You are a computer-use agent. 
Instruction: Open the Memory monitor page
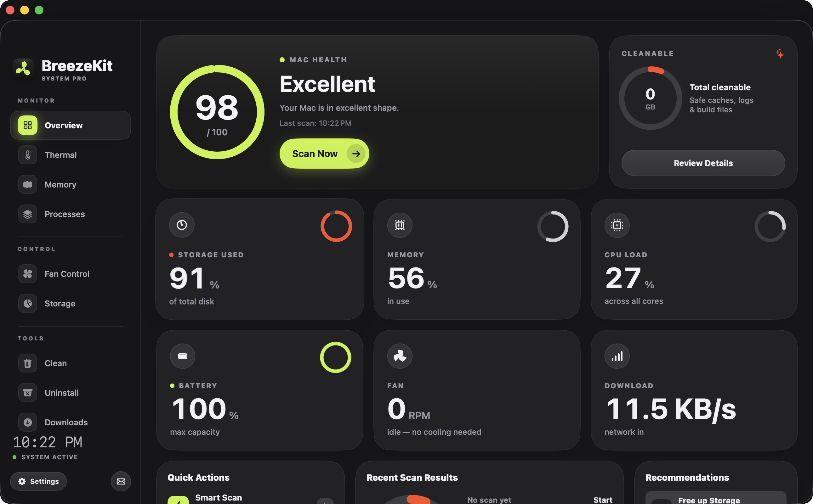coord(71,184)
